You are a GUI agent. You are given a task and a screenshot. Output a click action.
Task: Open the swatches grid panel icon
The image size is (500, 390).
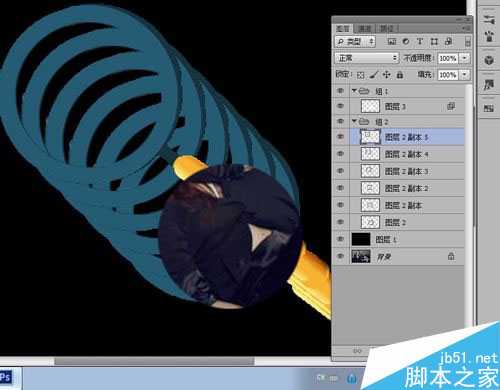click(x=489, y=108)
